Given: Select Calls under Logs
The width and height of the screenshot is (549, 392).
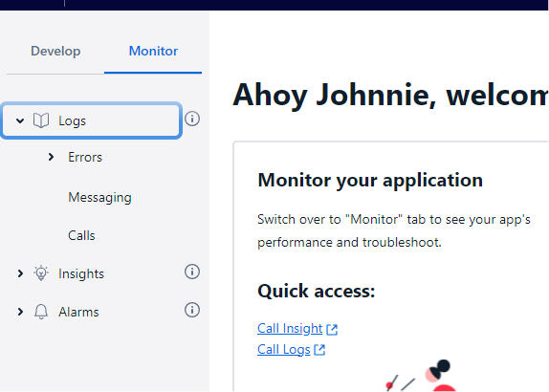Looking at the screenshot, I should pyautogui.click(x=81, y=235).
